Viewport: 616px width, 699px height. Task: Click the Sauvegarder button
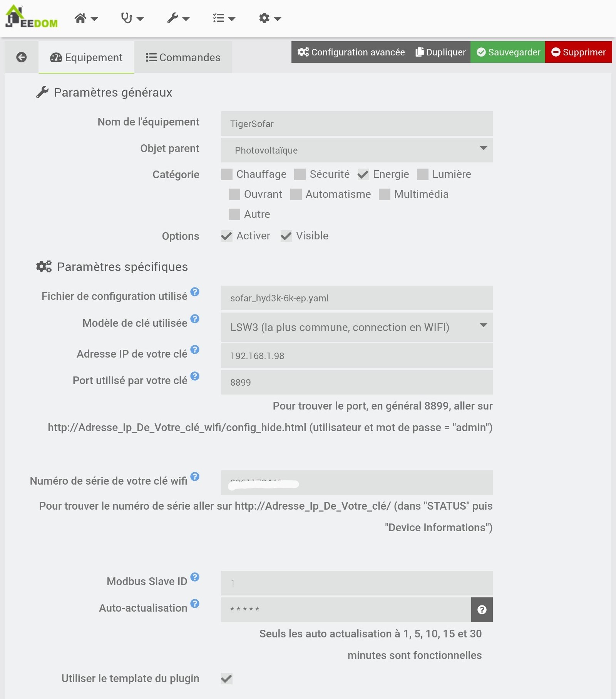(508, 52)
